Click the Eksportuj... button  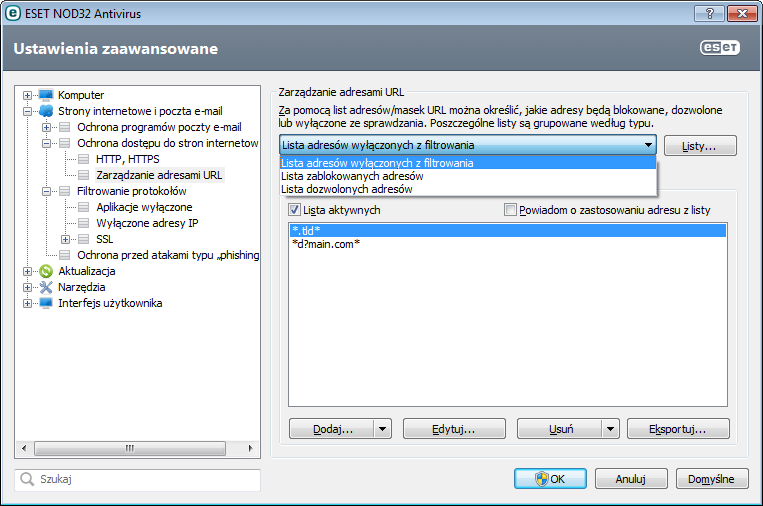(x=678, y=429)
